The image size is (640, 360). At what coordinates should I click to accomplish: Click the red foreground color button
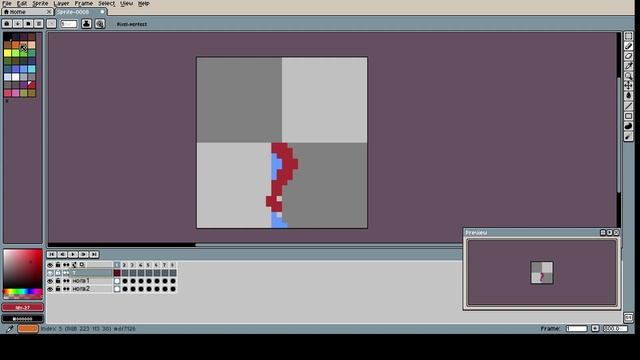[x=23, y=307]
